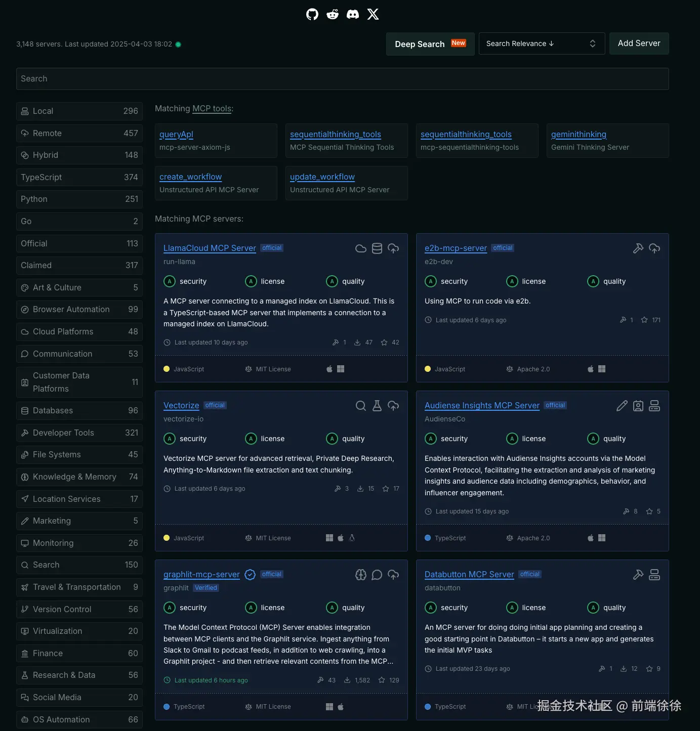This screenshot has height=731, width=700.
Task: Open the queryApl tool link
Action: (176, 135)
